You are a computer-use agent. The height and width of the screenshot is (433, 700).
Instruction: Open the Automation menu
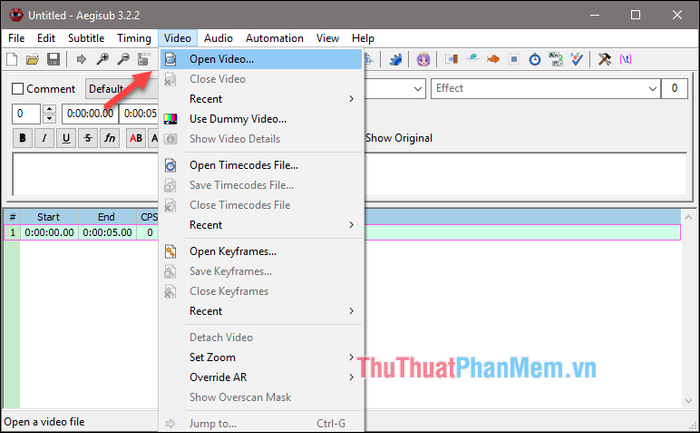pos(275,38)
